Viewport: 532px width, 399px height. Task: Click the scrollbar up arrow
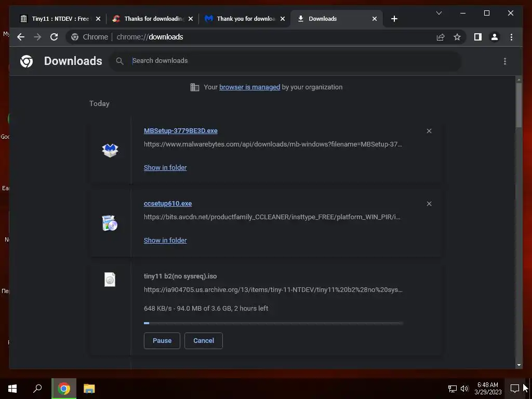click(518, 79)
